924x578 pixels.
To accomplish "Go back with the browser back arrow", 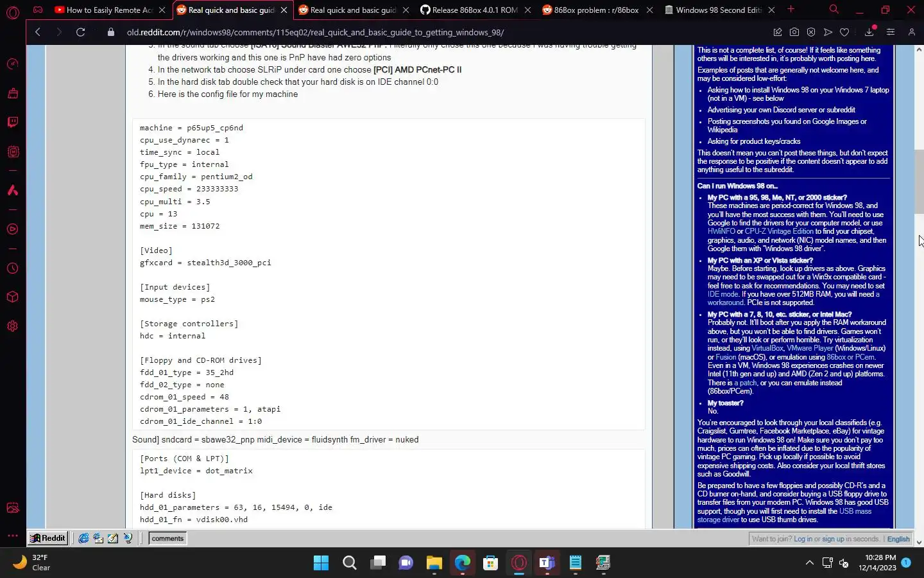I will 38,32.
